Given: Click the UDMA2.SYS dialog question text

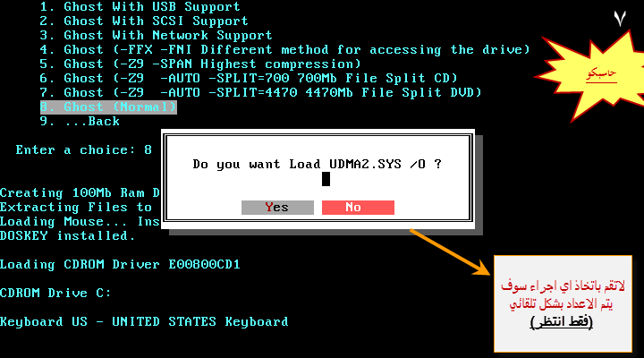Looking at the screenshot, I should (317, 165).
